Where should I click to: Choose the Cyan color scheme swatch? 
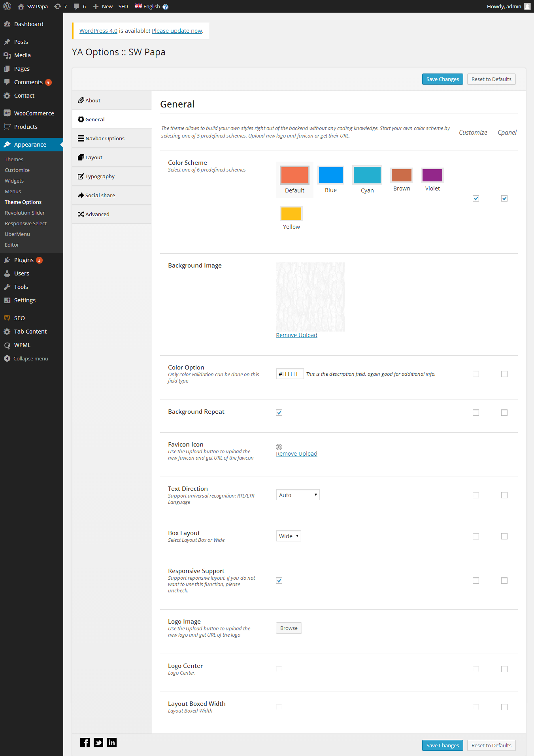(367, 175)
